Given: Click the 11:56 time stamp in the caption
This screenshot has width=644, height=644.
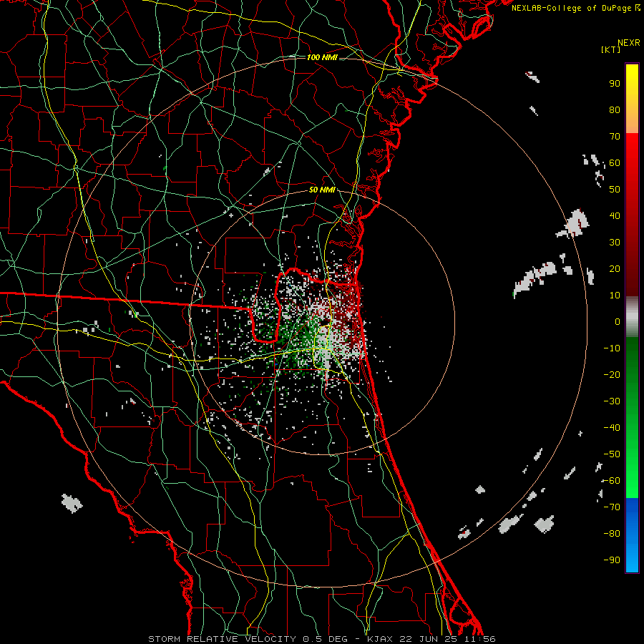Looking at the screenshot, I should click(480, 639).
